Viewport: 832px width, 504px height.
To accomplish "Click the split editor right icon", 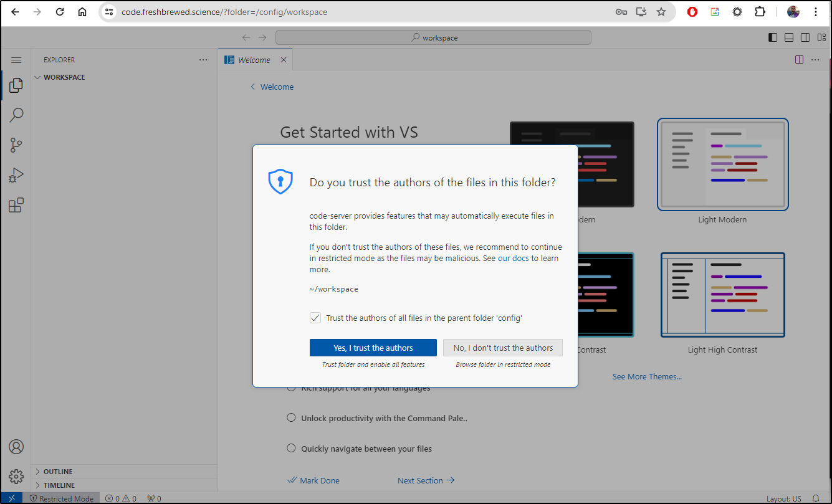I will [x=799, y=60].
